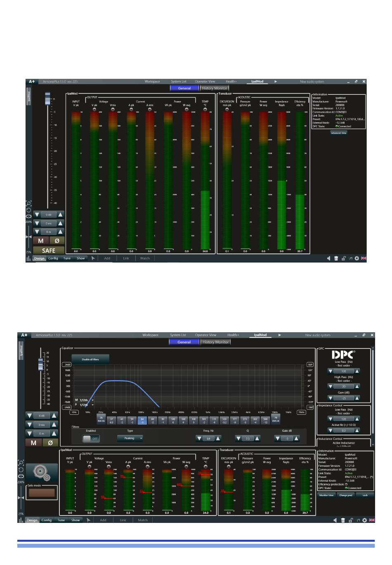Click the up arrow for Active Re value
This screenshot has height=565, width=392.
tap(357, 430)
